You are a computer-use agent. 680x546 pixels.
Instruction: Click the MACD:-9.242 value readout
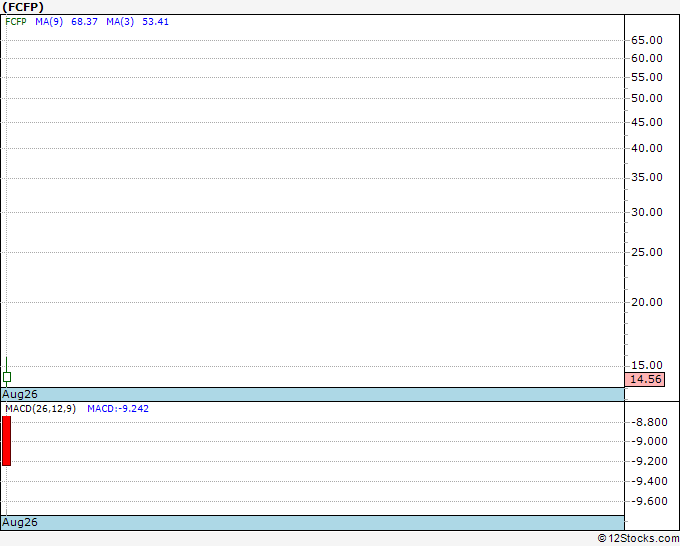coord(118,409)
